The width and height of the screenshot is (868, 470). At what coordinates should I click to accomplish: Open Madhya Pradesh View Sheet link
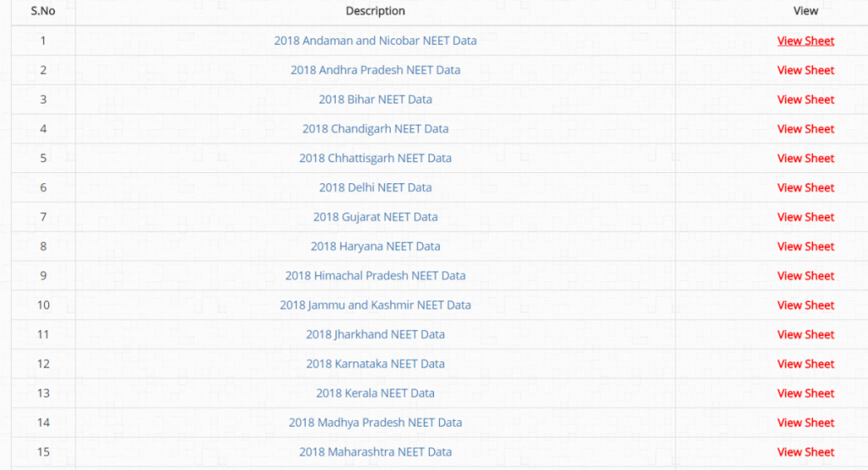coord(805,422)
